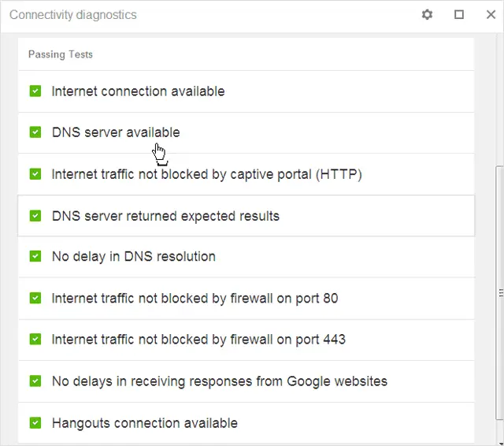Expand DNS server returned expected results row
Screen dimensions: 504x446
click(246, 216)
